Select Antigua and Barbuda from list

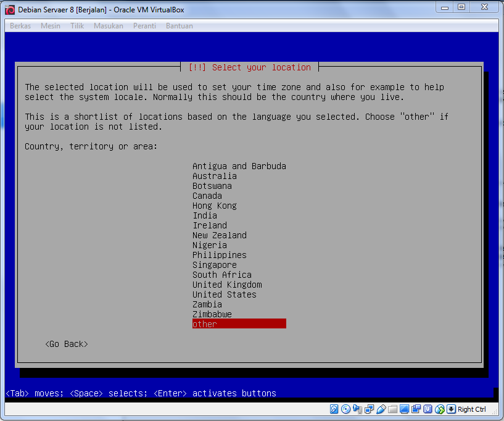click(x=239, y=166)
